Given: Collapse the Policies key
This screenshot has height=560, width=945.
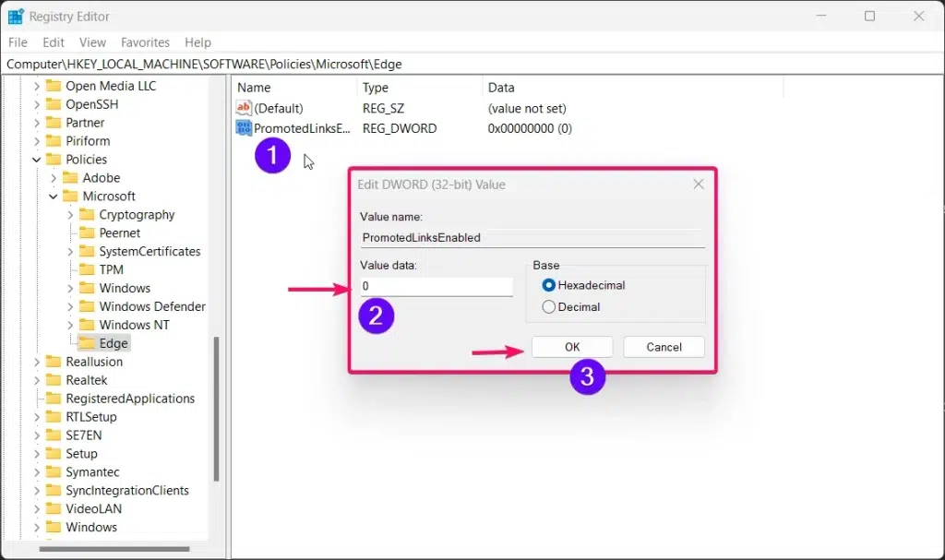Looking at the screenshot, I should pyautogui.click(x=37, y=160).
